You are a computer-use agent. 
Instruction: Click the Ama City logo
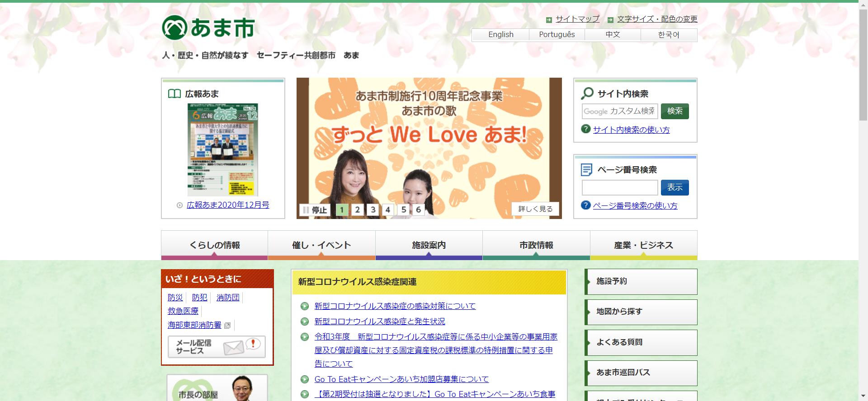click(208, 28)
